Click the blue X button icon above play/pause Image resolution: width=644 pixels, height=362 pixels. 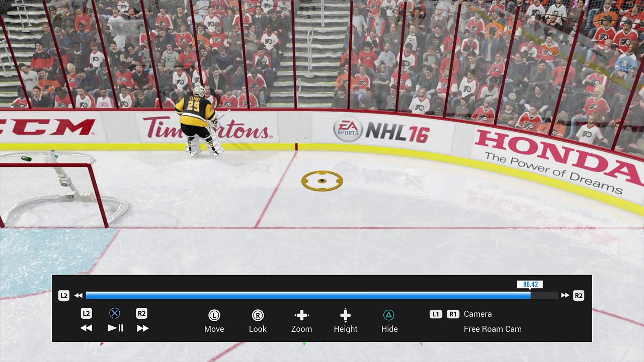click(x=115, y=314)
